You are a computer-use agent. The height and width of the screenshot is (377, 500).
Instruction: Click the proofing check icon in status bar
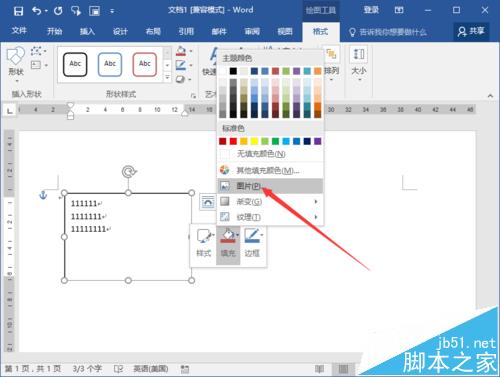118,369
